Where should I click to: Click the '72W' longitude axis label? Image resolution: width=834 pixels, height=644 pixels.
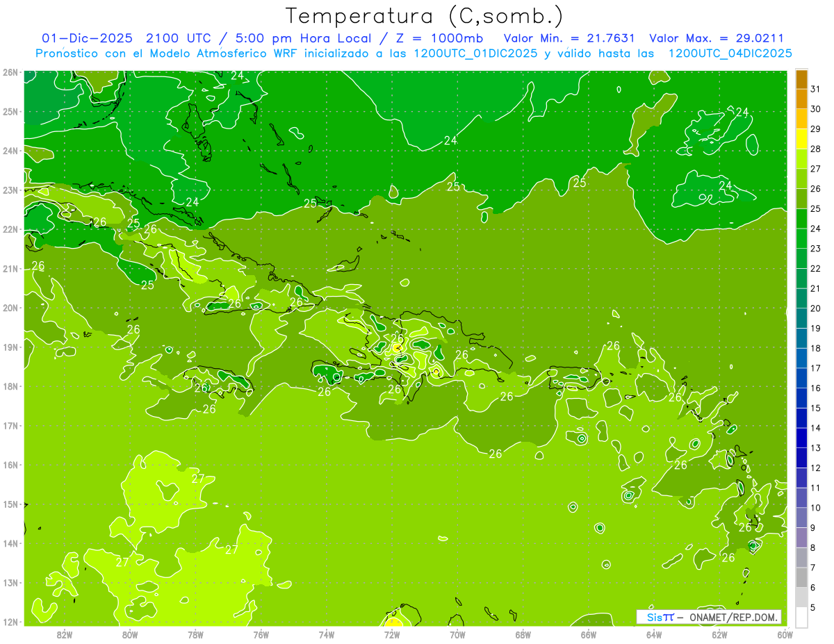[392, 634]
